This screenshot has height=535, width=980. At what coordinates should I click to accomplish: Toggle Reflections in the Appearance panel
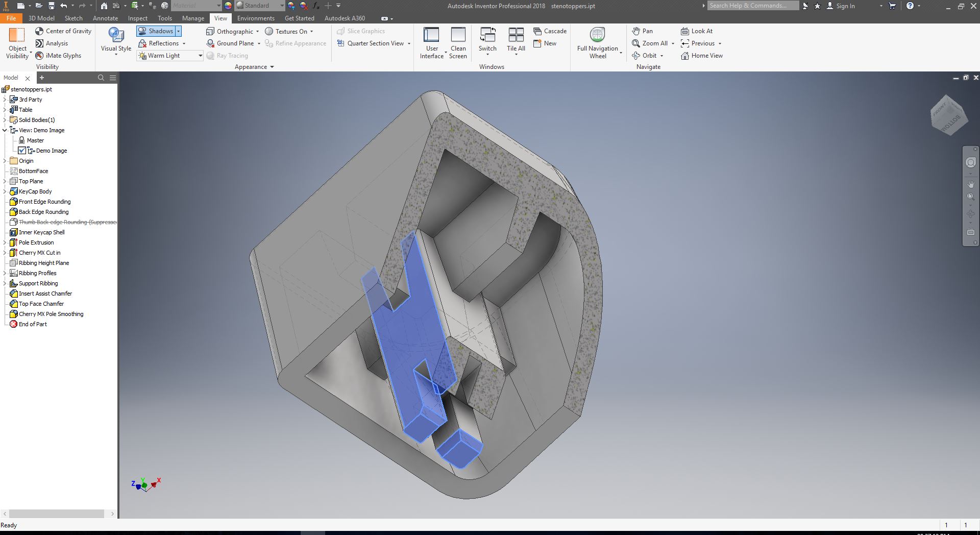point(158,43)
